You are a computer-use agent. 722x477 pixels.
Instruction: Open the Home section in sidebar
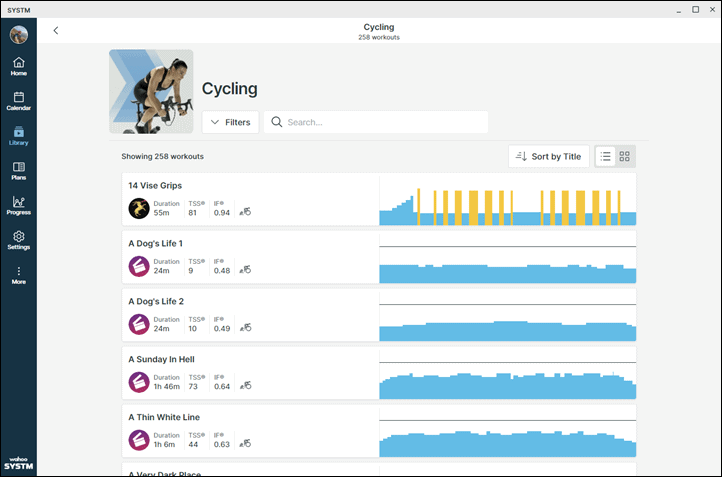(x=18, y=66)
